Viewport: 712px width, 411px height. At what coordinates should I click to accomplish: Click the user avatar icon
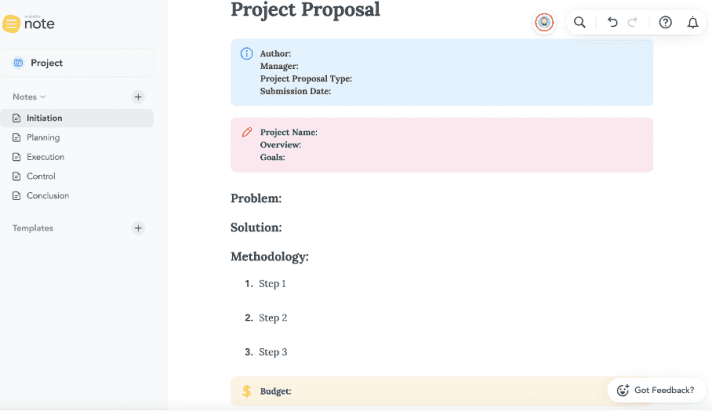[x=544, y=22]
